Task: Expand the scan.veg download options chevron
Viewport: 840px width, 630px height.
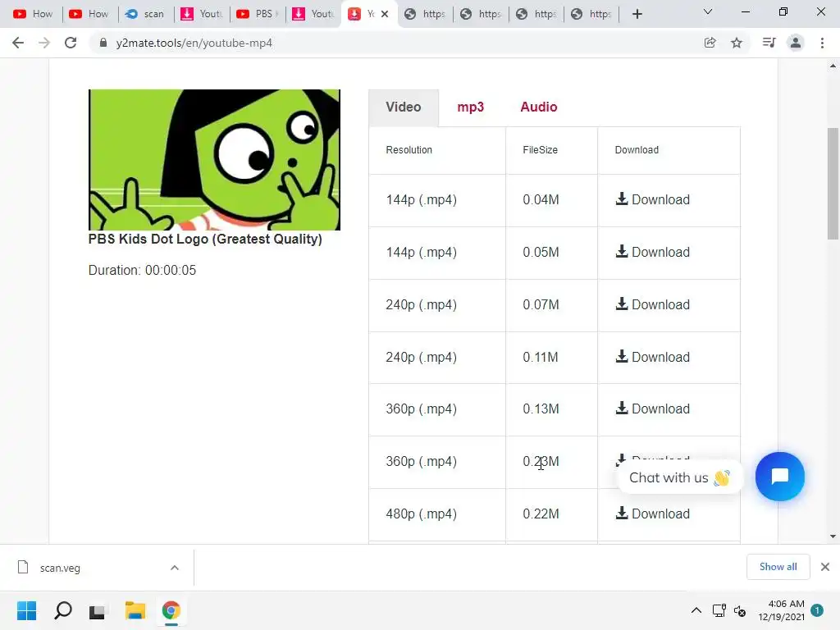Action: [x=175, y=568]
